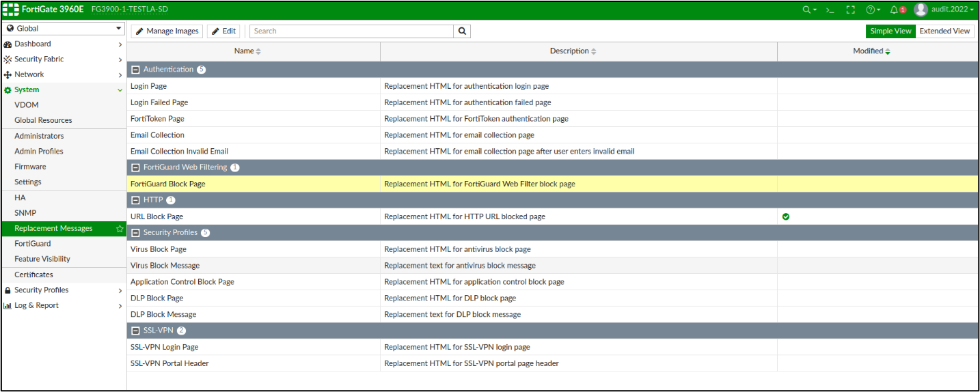Image resolution: width=980 pixels, height=392 pixels.
Task: Collapse the System menu
Action: [64, 89]
